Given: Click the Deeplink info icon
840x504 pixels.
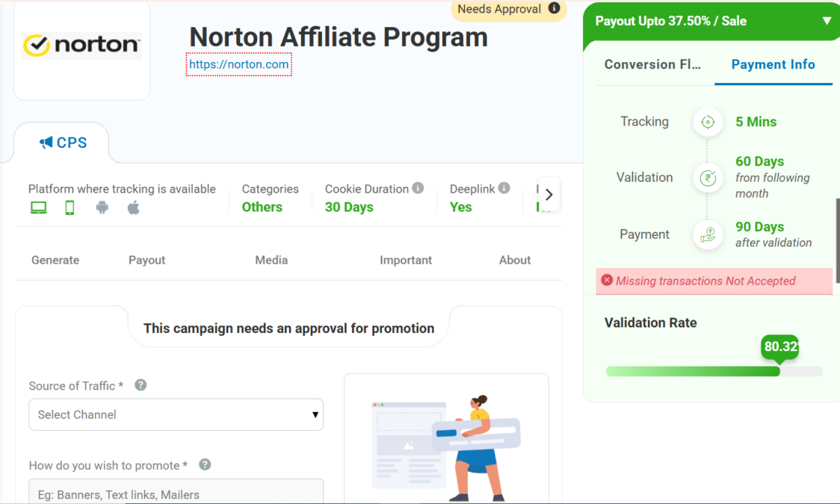Looking at the screenshot, I should pos(504,188).
